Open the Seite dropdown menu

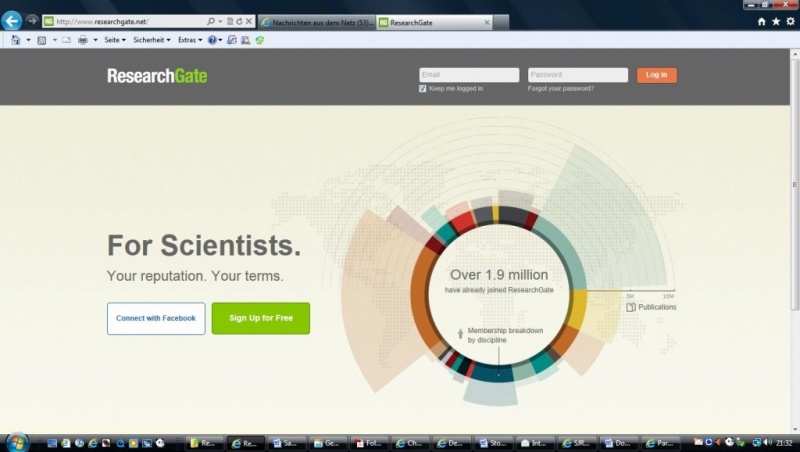pyautogui.click(x=115, y=40)
